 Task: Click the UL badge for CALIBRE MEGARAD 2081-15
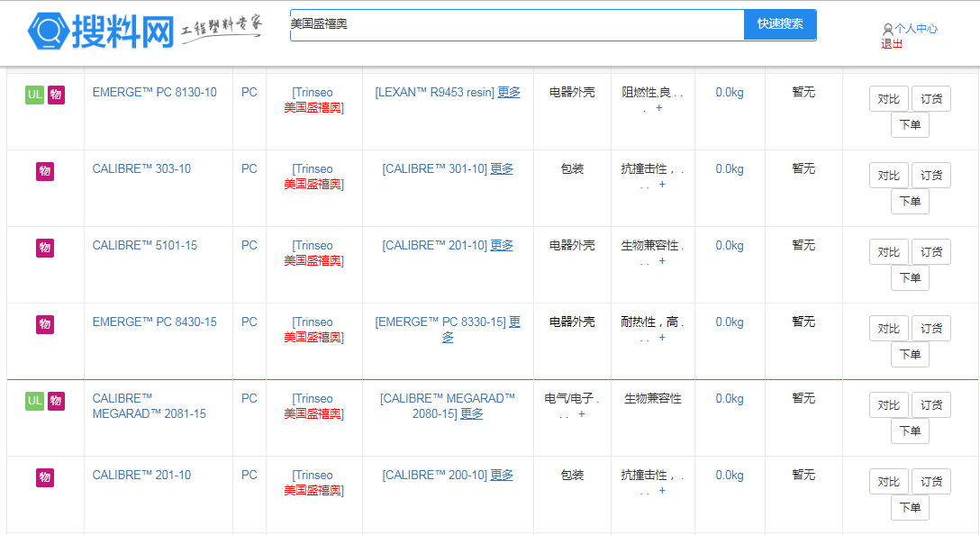[x=34, y=401]
